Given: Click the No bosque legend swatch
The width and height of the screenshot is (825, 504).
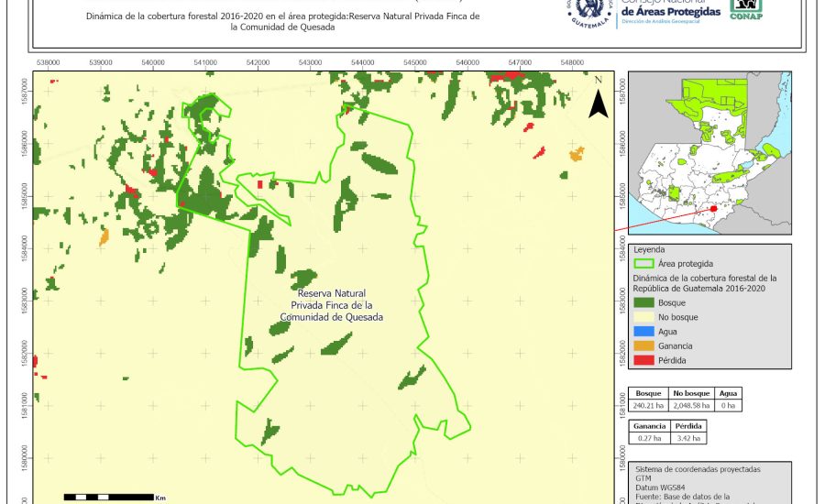Looking at the screenshot, I should 644,316.
